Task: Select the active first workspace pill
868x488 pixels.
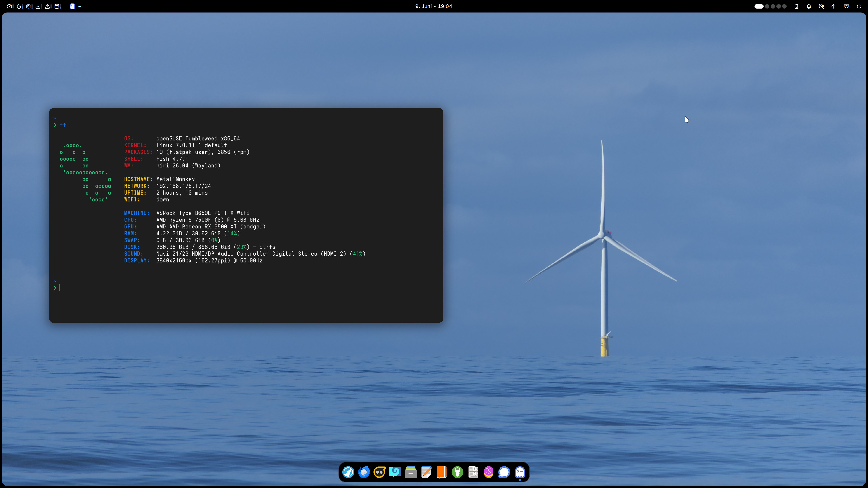Action: (759, 6)
